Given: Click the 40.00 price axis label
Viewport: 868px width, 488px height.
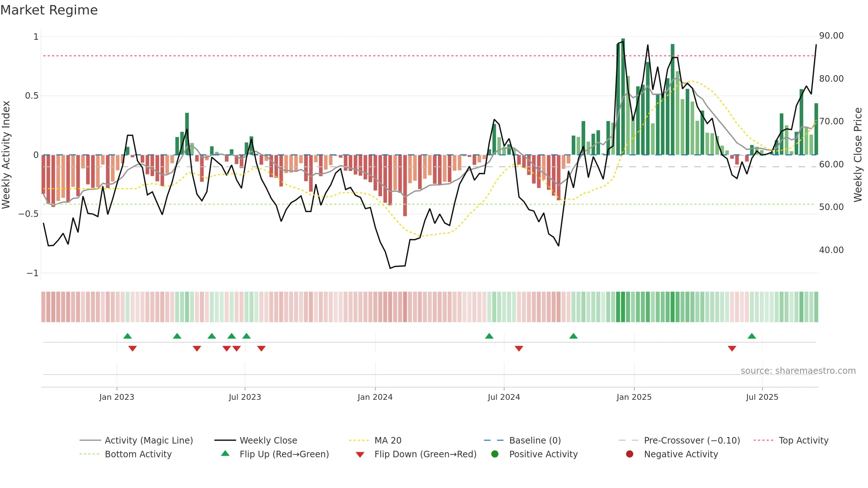Looking at the screenshot, I should tap(831, 250).
